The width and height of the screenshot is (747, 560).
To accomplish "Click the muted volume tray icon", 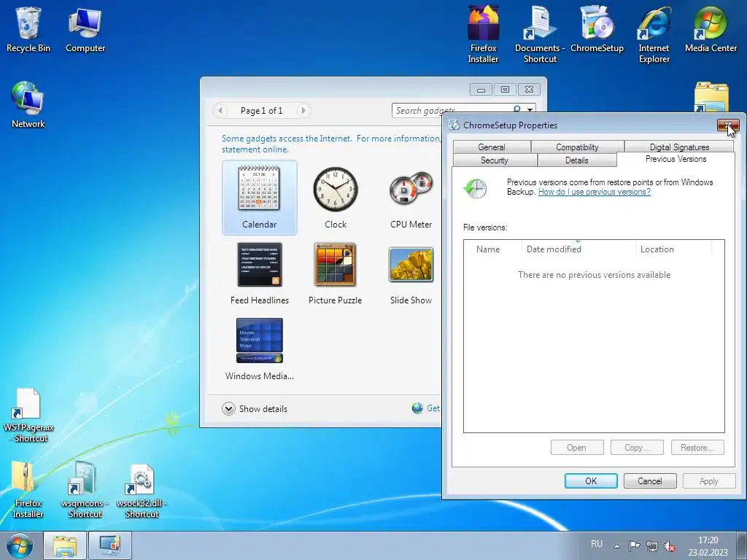I will coord(670,546).
